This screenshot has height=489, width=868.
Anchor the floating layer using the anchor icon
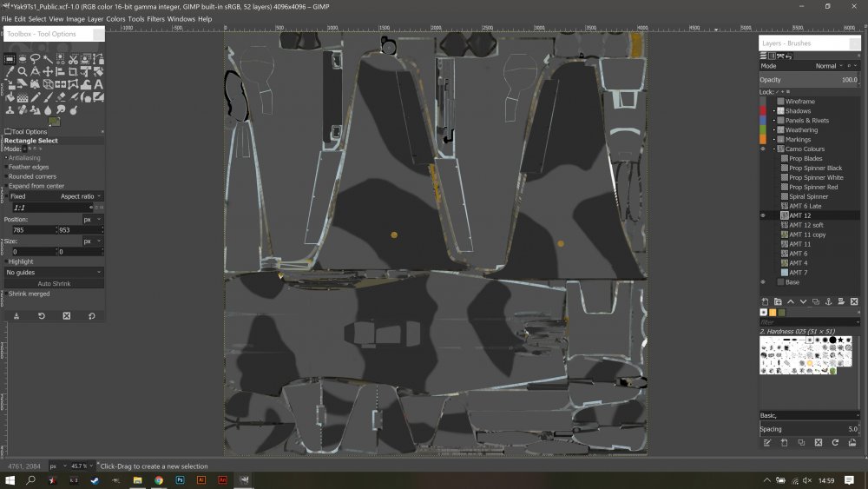[x=829, y=301]
